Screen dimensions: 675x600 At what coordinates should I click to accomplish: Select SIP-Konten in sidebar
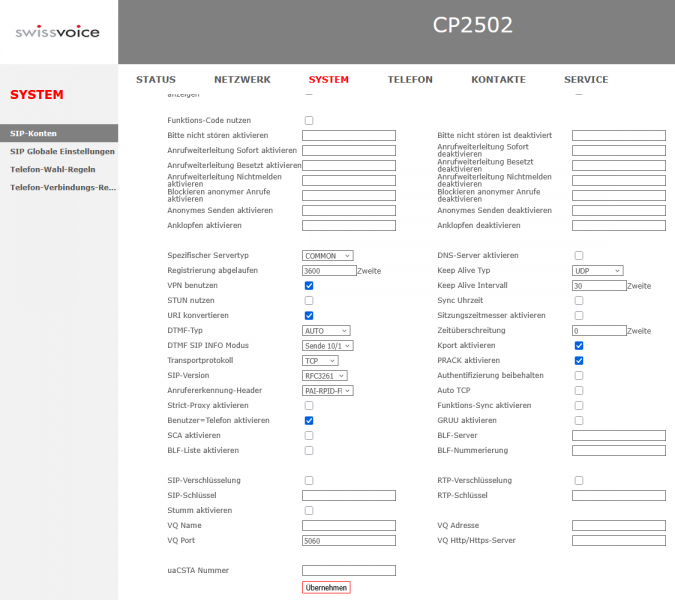[x=59, y=133]
